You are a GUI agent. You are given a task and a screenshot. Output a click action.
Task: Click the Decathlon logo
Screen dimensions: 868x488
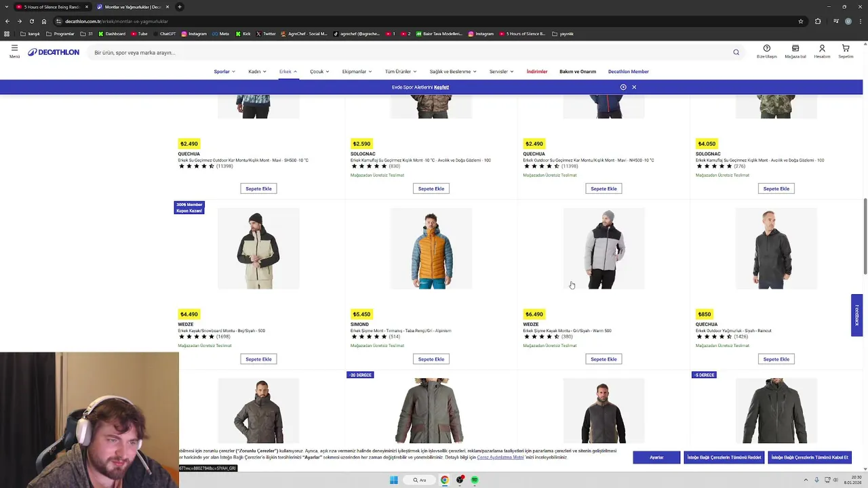coord(54,52)
